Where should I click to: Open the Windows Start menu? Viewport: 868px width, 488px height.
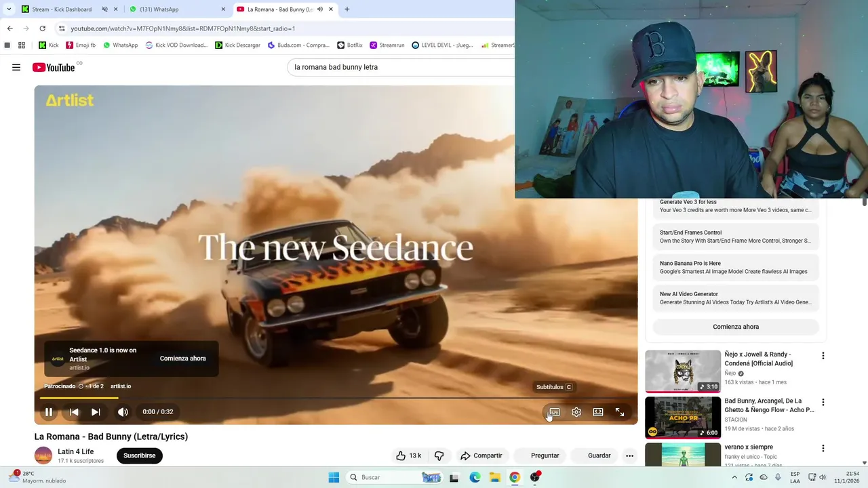334,477
